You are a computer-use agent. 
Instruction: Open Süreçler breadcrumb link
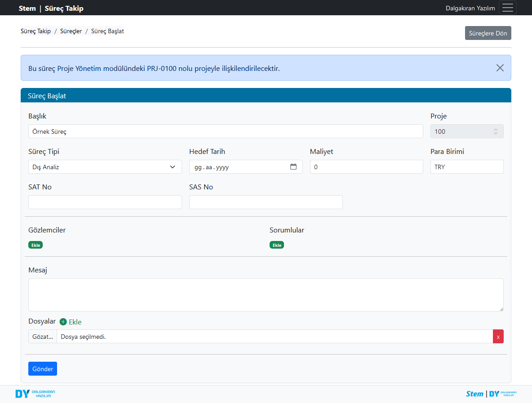71,31
